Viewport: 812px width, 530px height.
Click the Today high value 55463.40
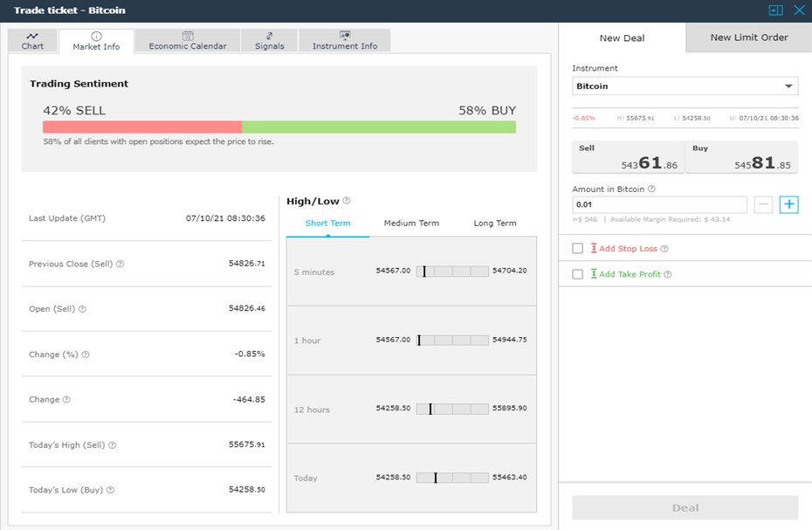tap(510, 477)
